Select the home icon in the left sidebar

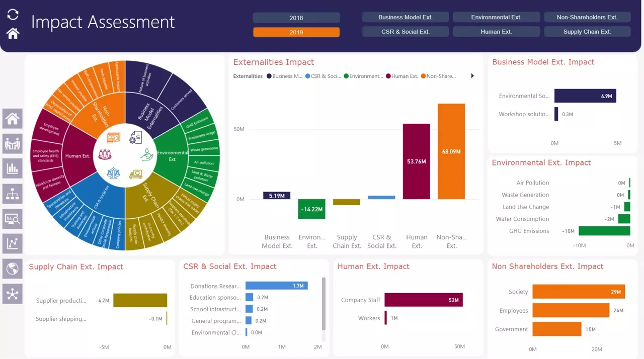click(12, 118)
